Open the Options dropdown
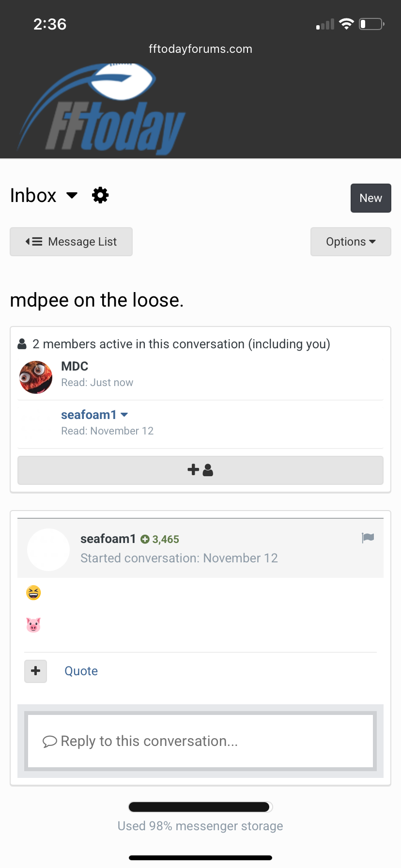The width and height of the screenshot is (401, 868). click(x=351, y=242)
